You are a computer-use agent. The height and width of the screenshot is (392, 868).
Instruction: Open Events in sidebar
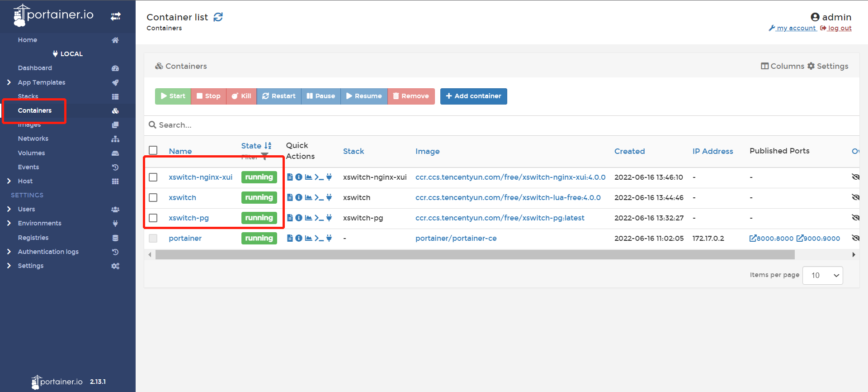28,167
